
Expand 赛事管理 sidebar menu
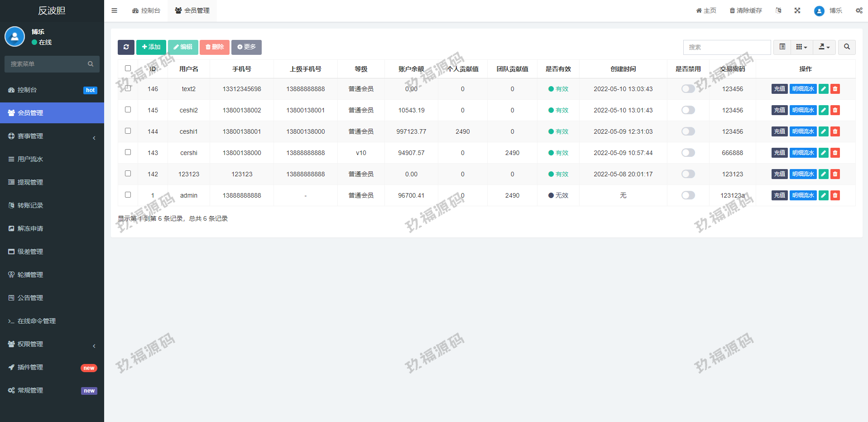coord(52,136)
